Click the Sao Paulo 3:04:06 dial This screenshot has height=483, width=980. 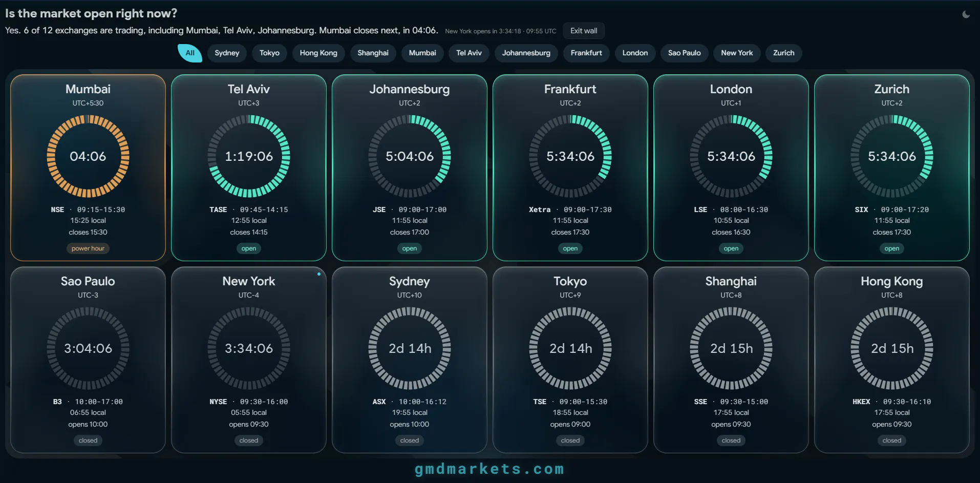point(88,348)
